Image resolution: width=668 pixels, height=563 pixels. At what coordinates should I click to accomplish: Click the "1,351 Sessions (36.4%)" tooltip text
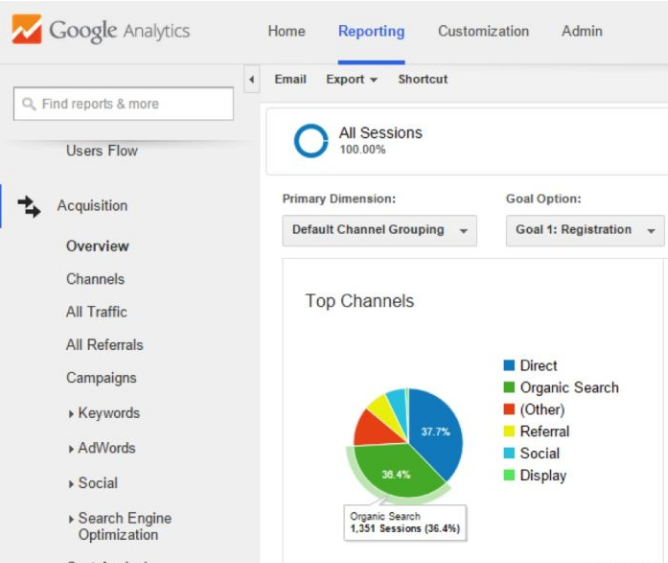pyautogui.click(x=405, y=529)
